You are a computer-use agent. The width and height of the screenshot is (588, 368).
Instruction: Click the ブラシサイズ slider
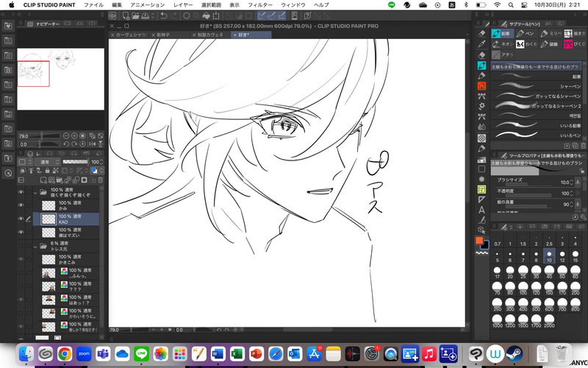pos(529,185)
